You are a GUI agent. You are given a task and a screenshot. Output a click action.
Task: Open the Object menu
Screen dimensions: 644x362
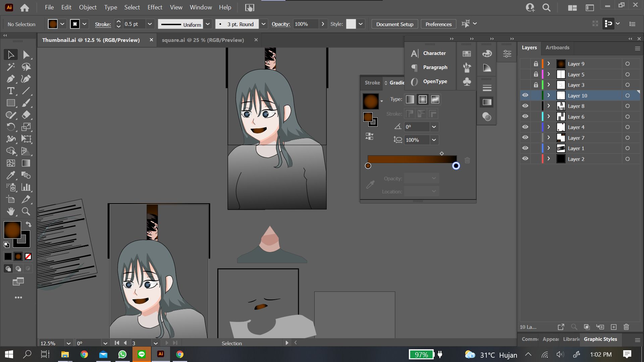click(88, 7)
